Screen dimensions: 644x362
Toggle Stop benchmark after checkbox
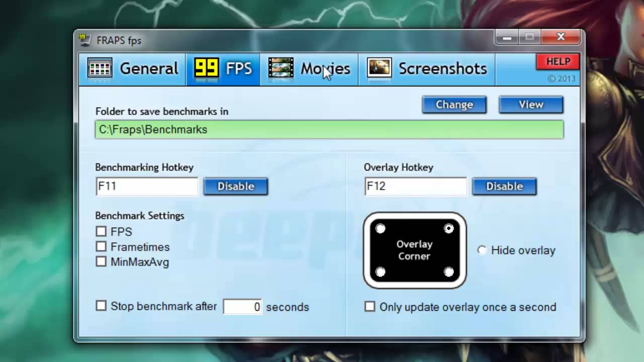click(x=101, y=306)
